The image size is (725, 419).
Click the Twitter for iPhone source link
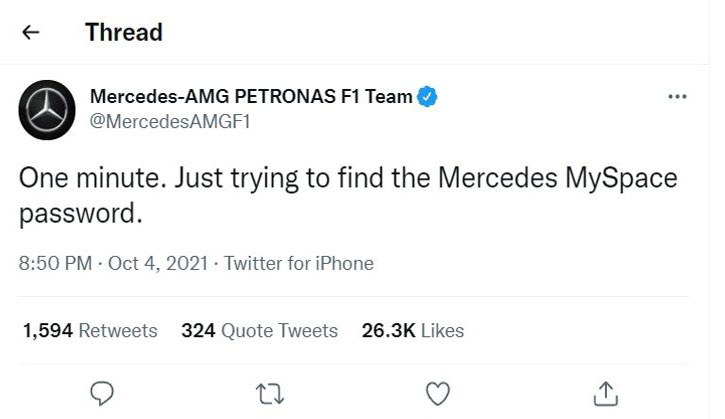click(x=299, y=264)
